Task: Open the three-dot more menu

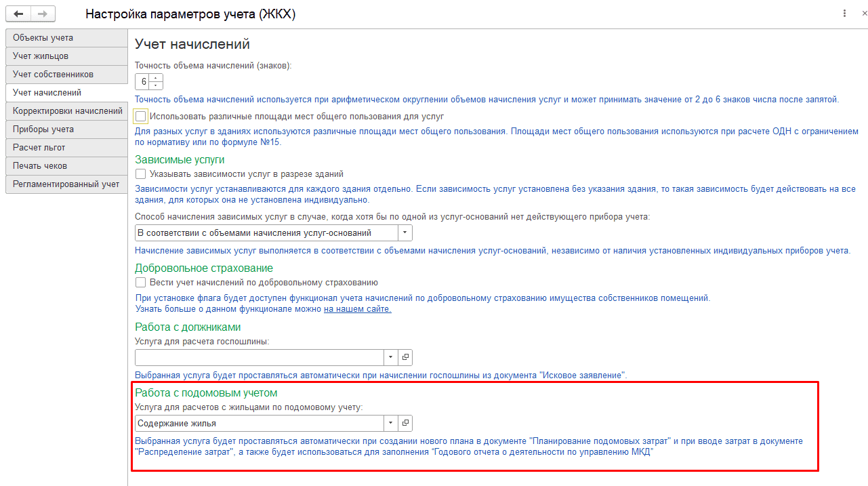Action: pos(844,14)
